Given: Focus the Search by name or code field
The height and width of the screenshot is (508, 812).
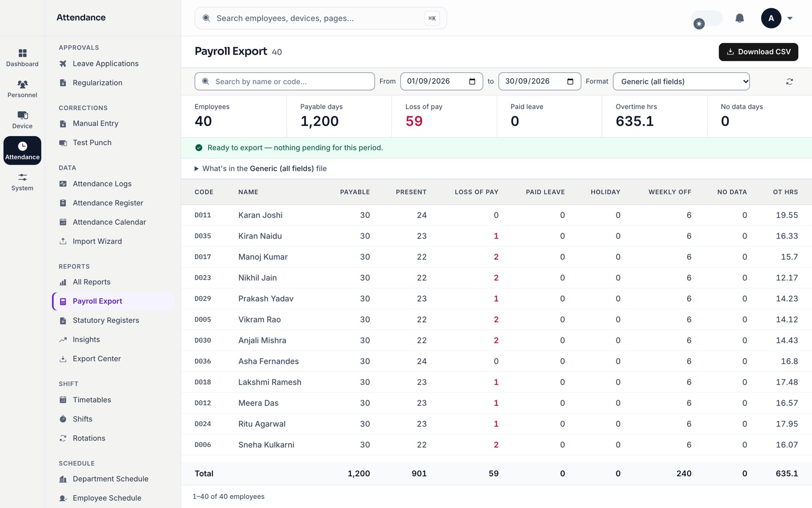Looking at the screenshot, I should 285,81.
